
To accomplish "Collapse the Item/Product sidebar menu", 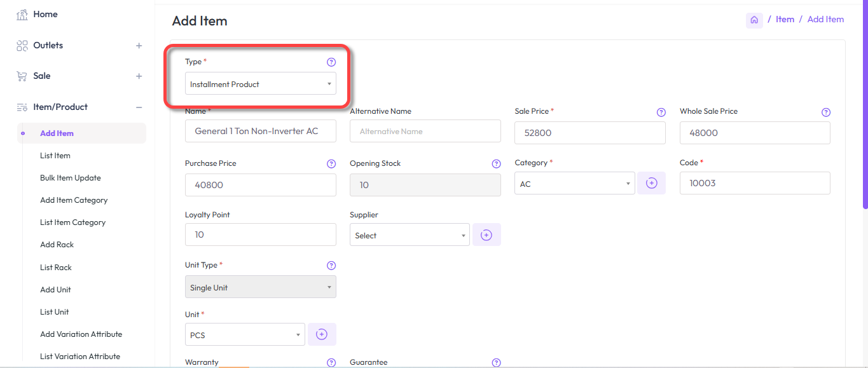I will tap(139, 107).
